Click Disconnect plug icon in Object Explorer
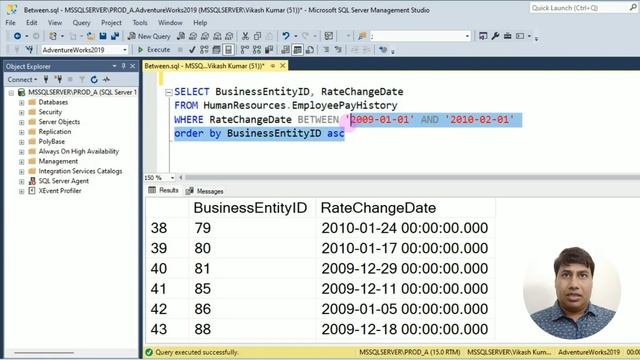Viewport: 640px width, 360px height. point(59,80)
